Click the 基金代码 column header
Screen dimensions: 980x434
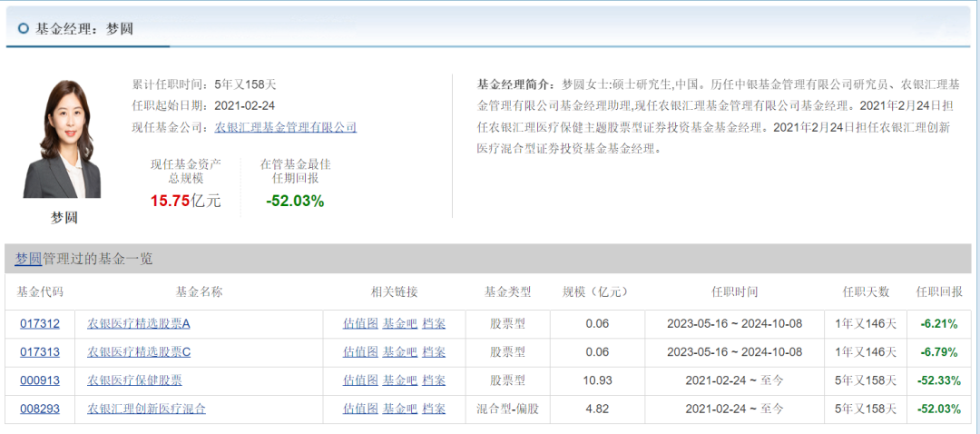pos(40,292)
